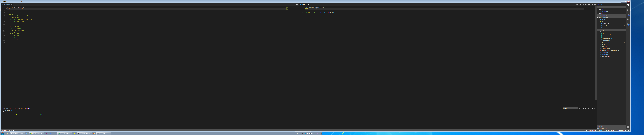
Task: Split the tpl.md editor
Action: coord(592,4)
